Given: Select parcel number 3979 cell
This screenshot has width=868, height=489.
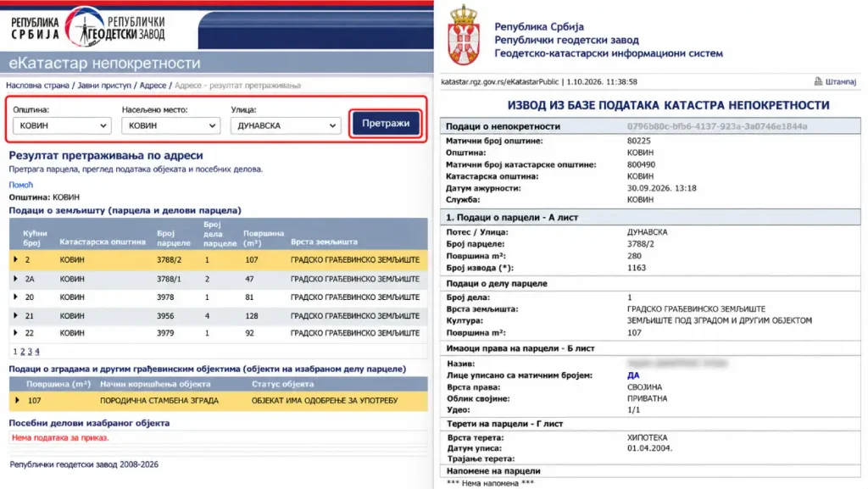Looking at the screenshot, I should [x=165, y=333].
